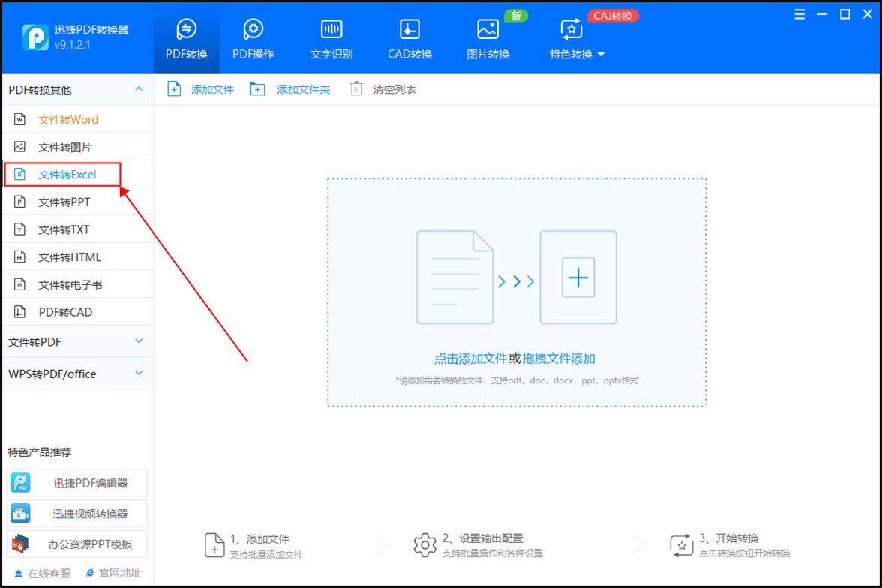Click the 添加文件 toolbar button
The height and width of the screenshot is (588, 882).
coord(201,89)
